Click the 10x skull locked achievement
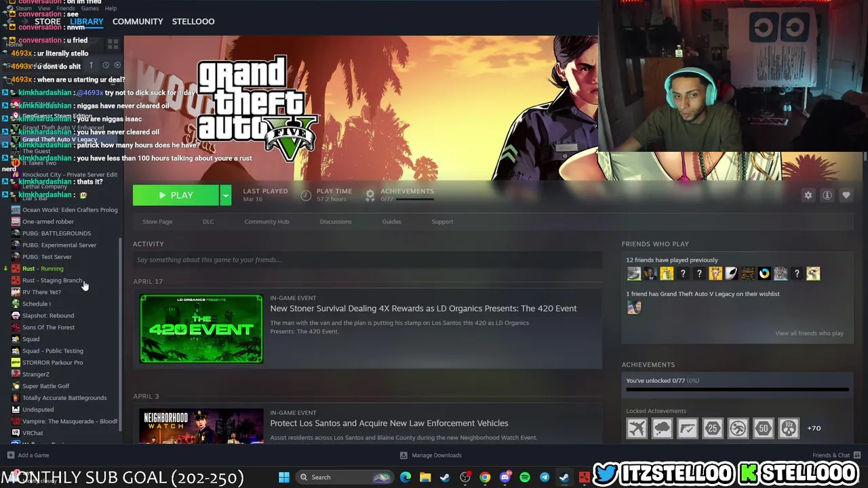Image resolution: width=868 pixels, height=488 pixels. click(x=789, y=428)
